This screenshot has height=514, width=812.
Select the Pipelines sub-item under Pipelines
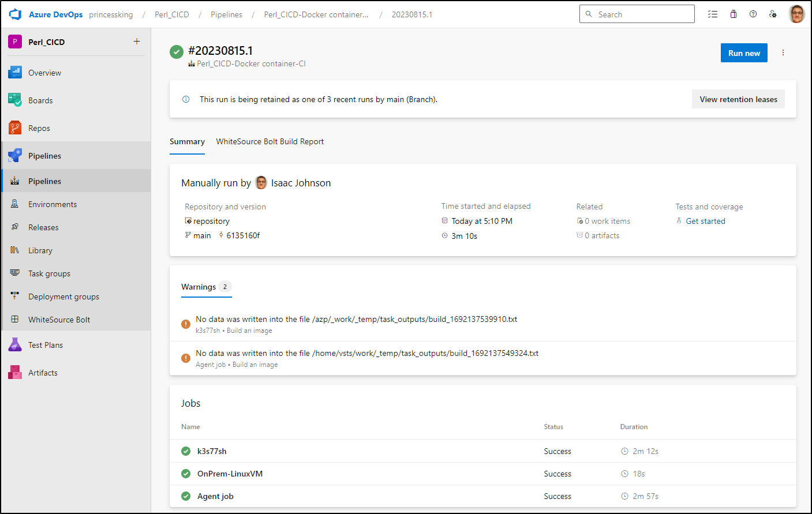point(76,181)
